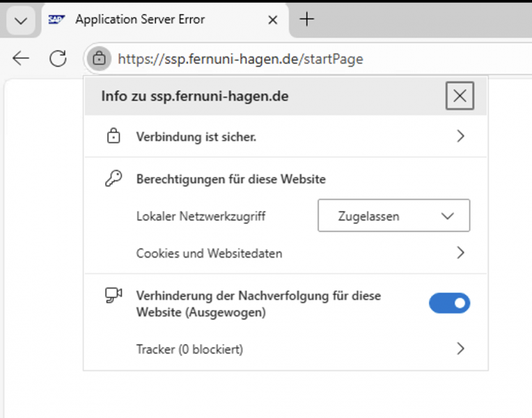Disable the Verhinderung der Nachverfolgung toggle
Screen dimensions: 532x418
pyautogui.click(x=449, y=303)
